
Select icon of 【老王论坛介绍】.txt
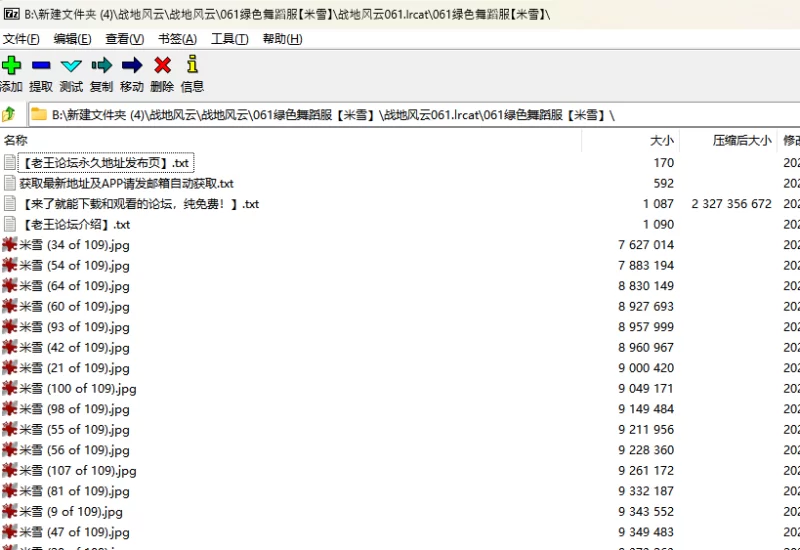pyautogui.click(x=10, y=224)
